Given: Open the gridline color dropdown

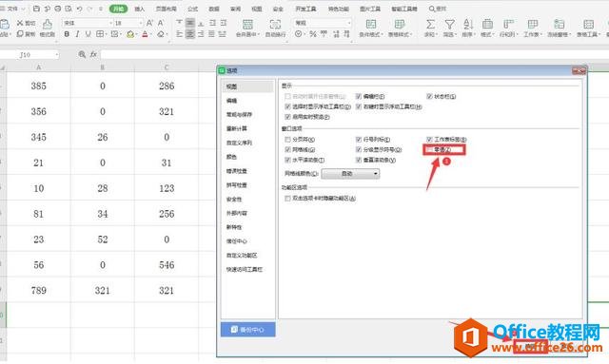Looking at the screenshot, I should [351, 174].
